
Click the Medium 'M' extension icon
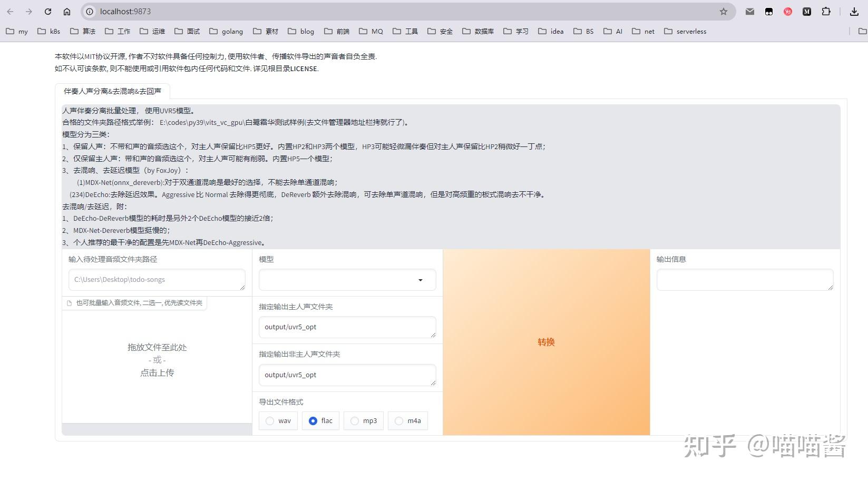(806, 11)
